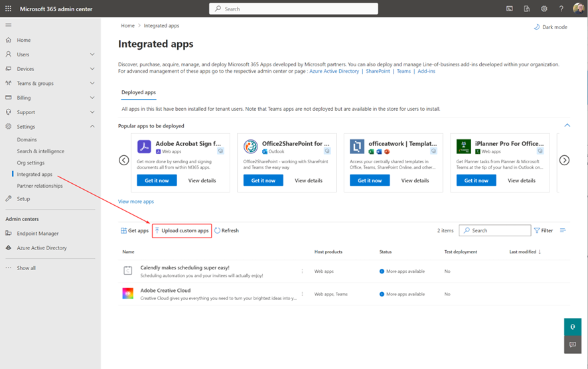Viewport: 588px width, 369px height.
Task: Open Partner relationships page
Action: click(x=40, y=186)
